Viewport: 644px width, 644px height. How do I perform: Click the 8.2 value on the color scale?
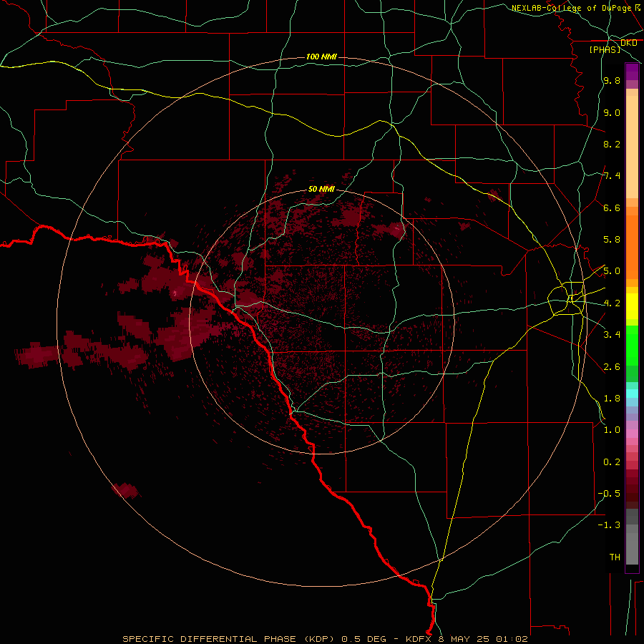click(x=612, y=144)
